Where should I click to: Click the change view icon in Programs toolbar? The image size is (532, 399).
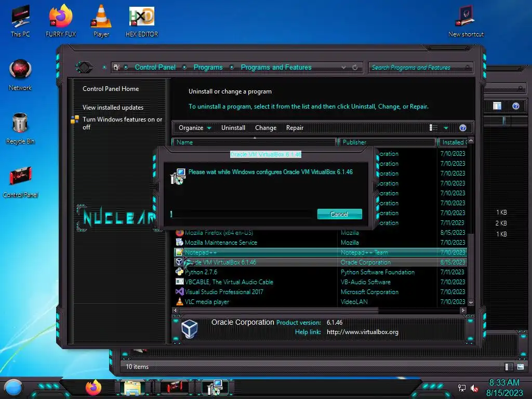click(x=434, y=128)
